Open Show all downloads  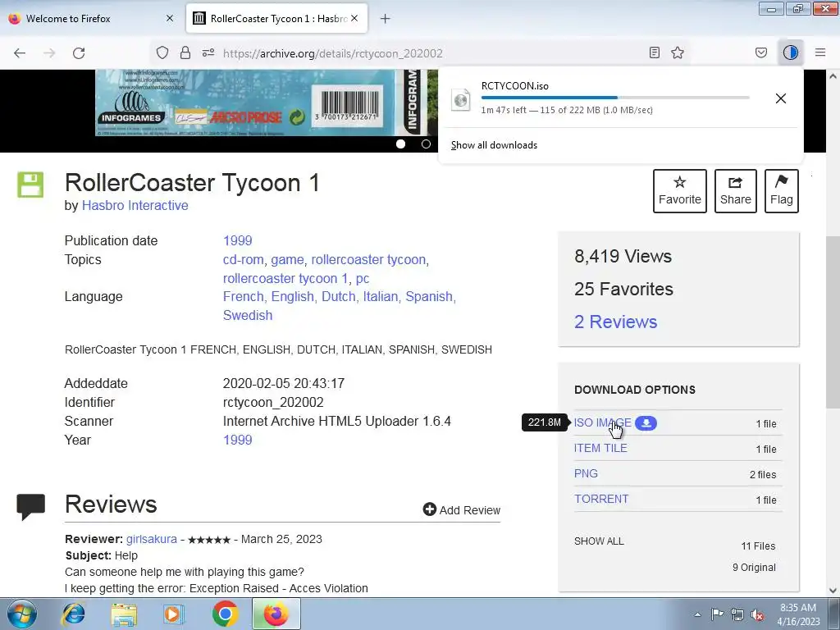(494, 145)
